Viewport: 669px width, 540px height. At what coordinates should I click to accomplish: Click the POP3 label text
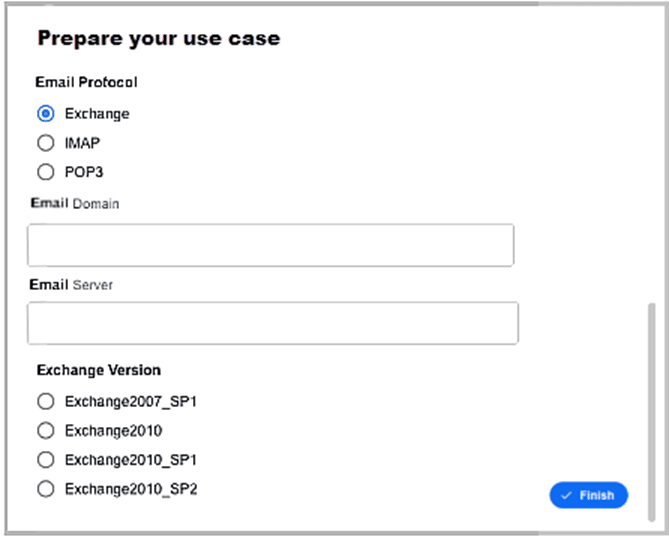84,172
